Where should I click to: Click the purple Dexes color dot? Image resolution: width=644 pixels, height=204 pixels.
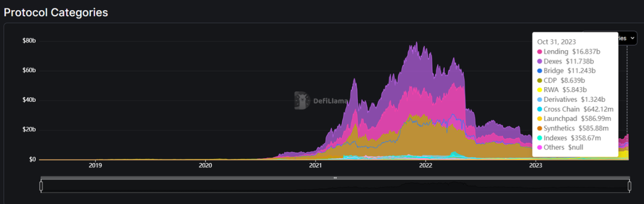pos(539,61)
